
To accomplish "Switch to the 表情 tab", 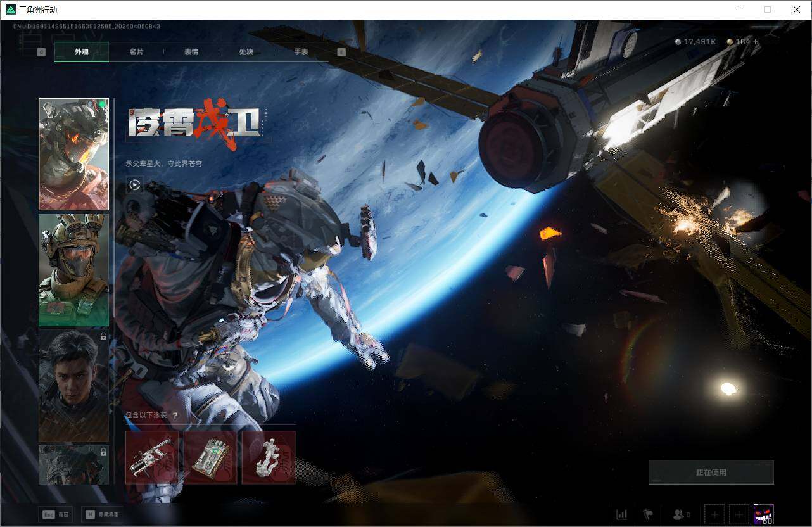I will coord(191,52).
